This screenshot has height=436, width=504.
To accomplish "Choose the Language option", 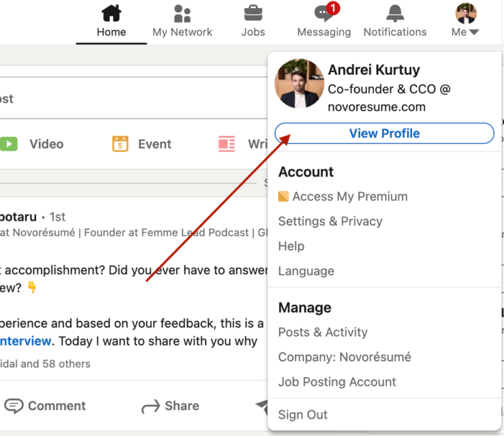I will point(306,270).
